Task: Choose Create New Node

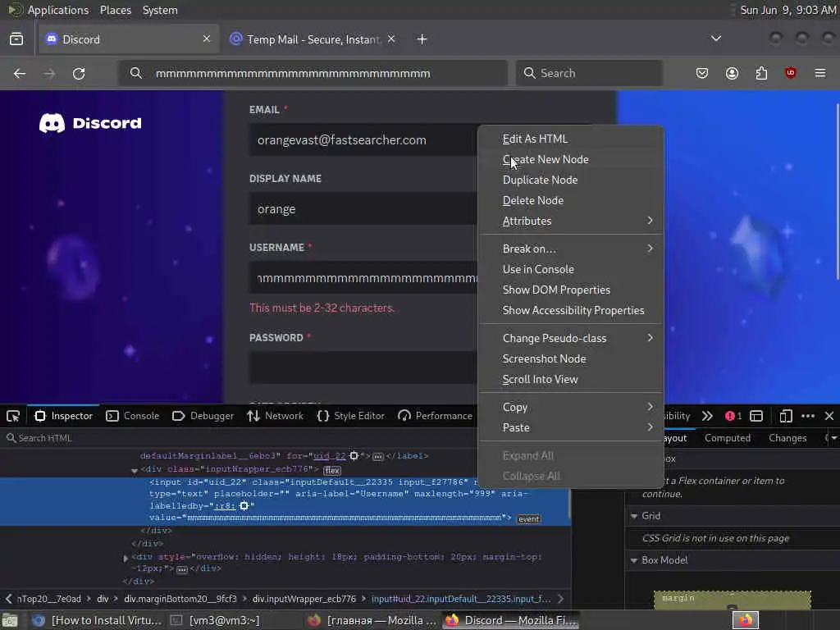Action: 571,159
